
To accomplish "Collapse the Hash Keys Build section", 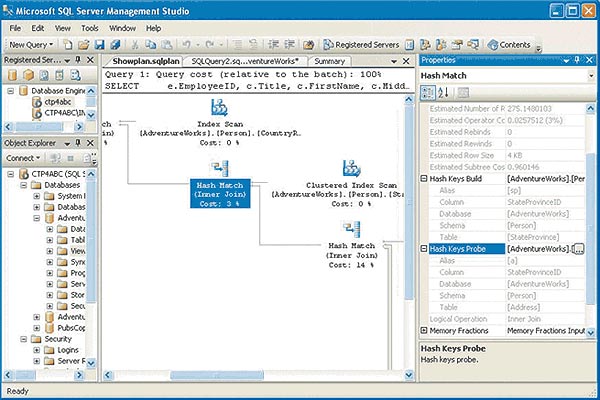I will tap(423, 179).
